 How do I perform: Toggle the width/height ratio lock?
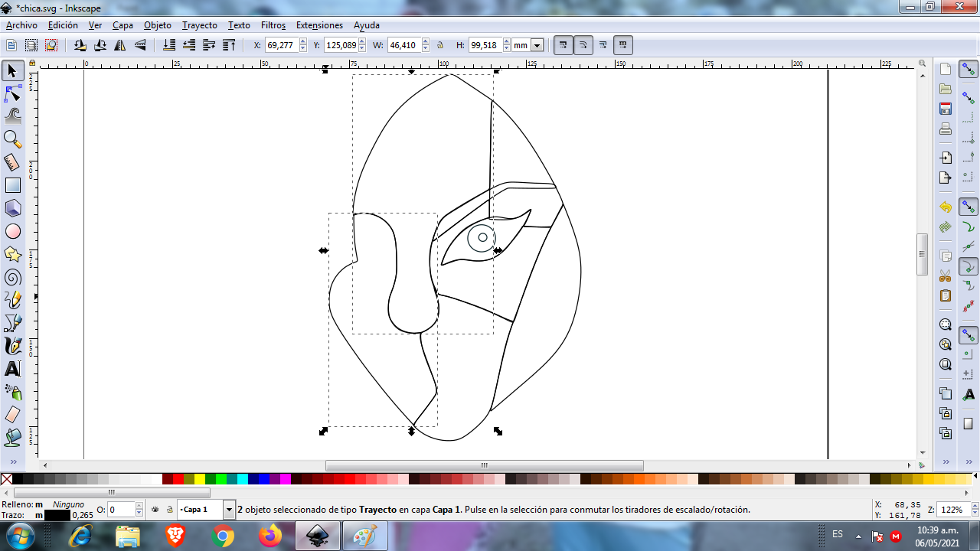click(x=441, y=45)
